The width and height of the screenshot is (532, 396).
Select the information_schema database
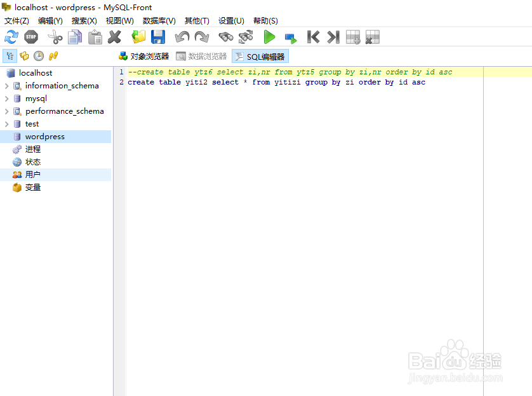tap(62, 86)
